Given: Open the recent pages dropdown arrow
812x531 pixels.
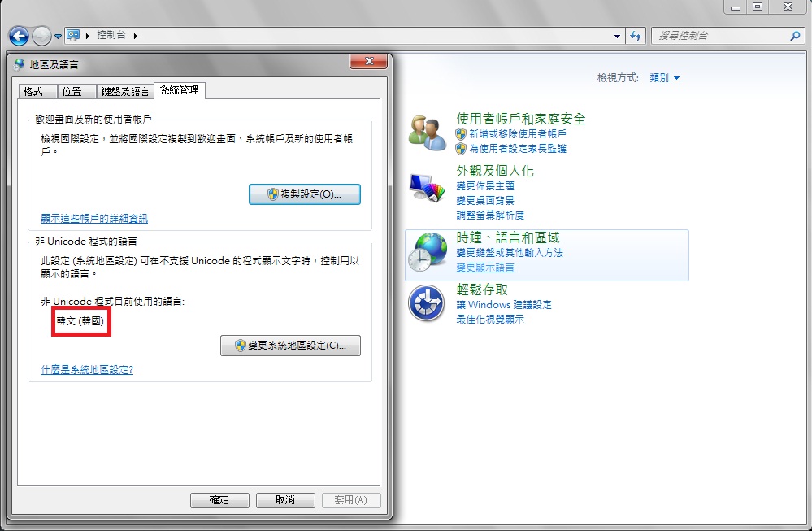Looking at the screenshot, I should click(58, 37).
